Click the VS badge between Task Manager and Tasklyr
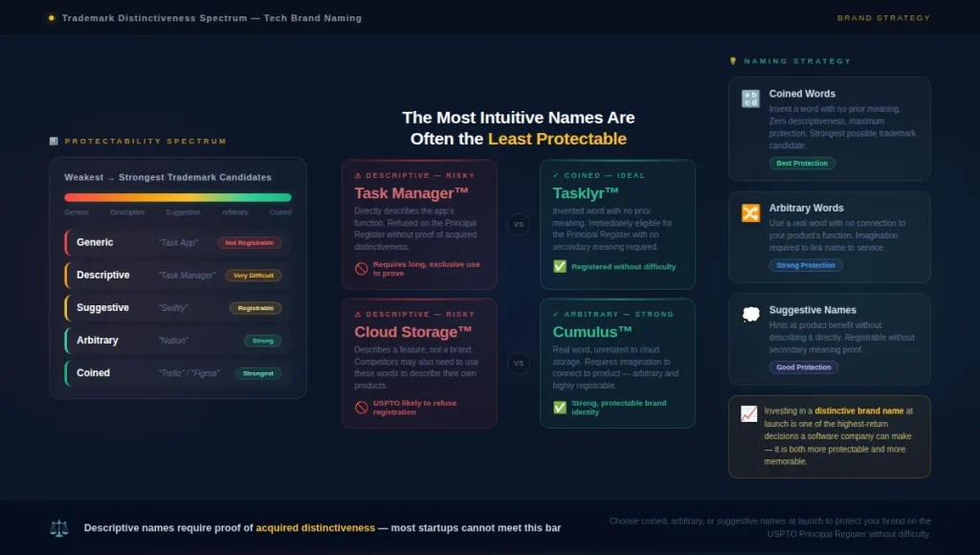Image resolution: width=980 pixels, height=555 pixels. (518, 224)
